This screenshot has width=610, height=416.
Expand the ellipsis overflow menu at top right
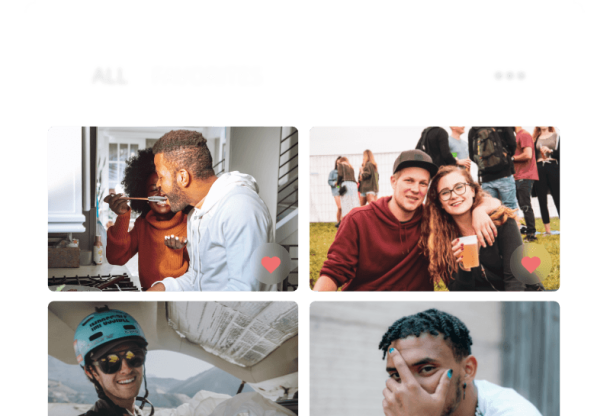[x=510, y=75]
